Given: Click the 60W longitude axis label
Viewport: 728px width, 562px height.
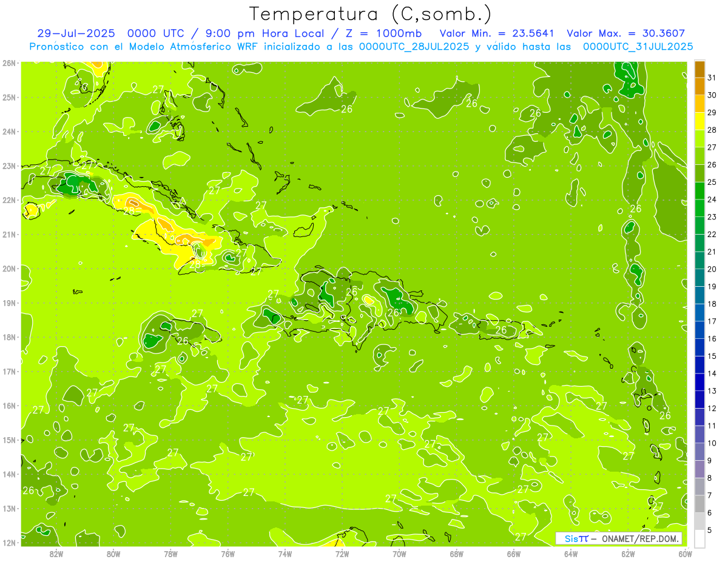Looking at the screenshot, I should tap(686, 554).
